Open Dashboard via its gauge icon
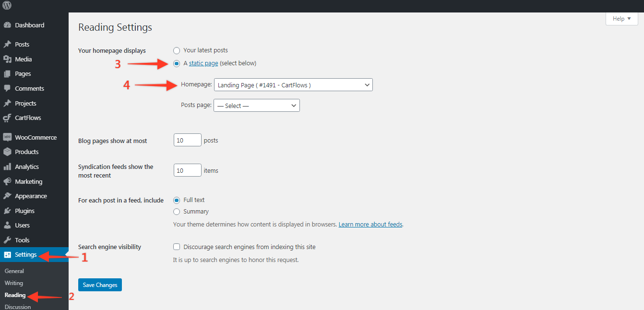The image size is (644, 310). pos(7,25)
